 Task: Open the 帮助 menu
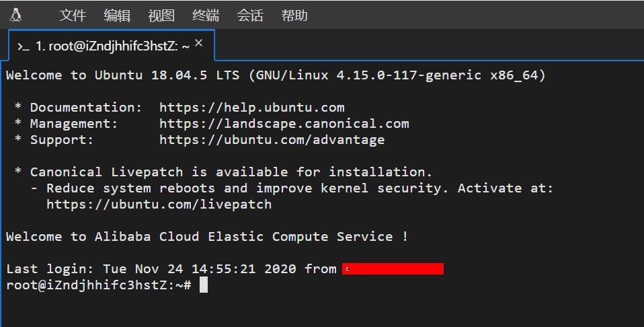click(x=294, y=15)
